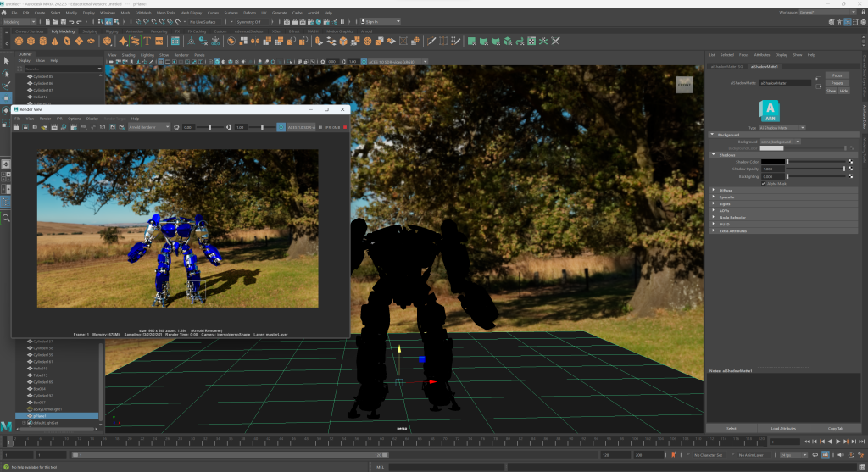The height and width of the screenshot is (472, 868).
Task: Collapse the Shadows section
Action: pyautogui.click(x=713, y=155)
